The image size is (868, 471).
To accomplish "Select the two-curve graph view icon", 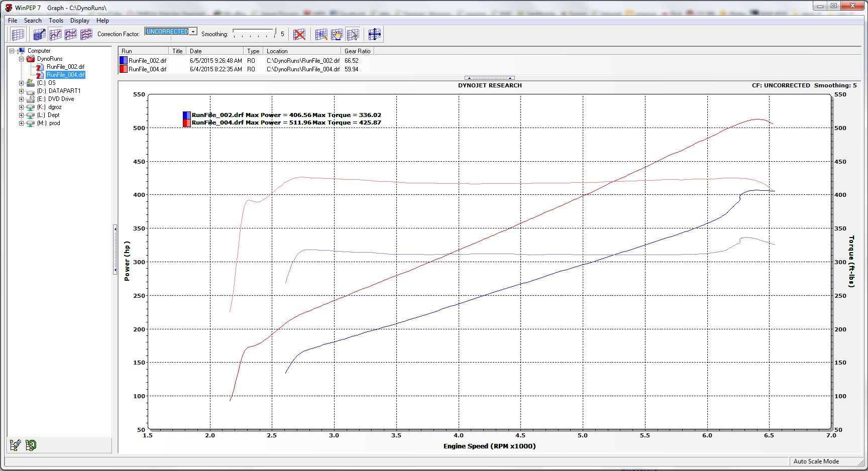I will (x=71, y=34).
